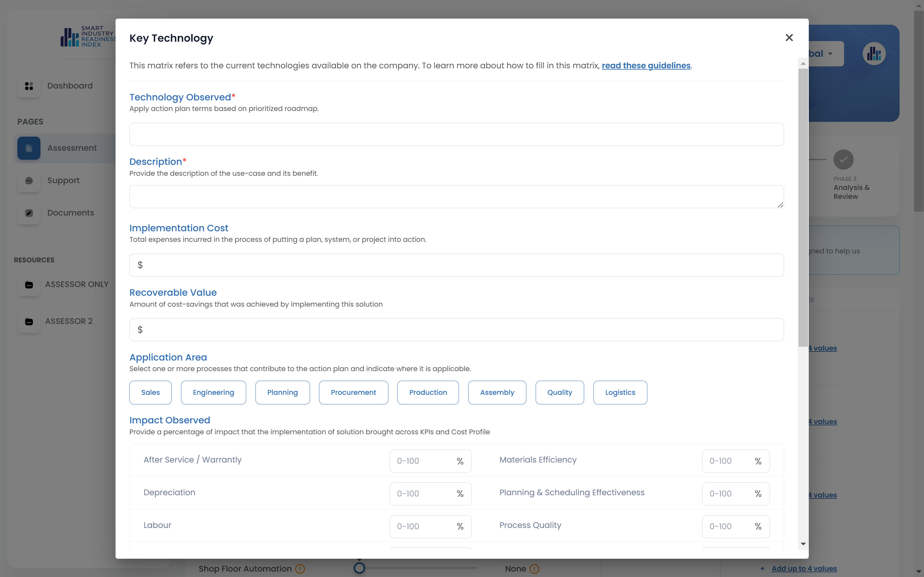Click Shop Floor Automation info icon
Viewport: 924px width, 577px height.
[x=300, y=569]
